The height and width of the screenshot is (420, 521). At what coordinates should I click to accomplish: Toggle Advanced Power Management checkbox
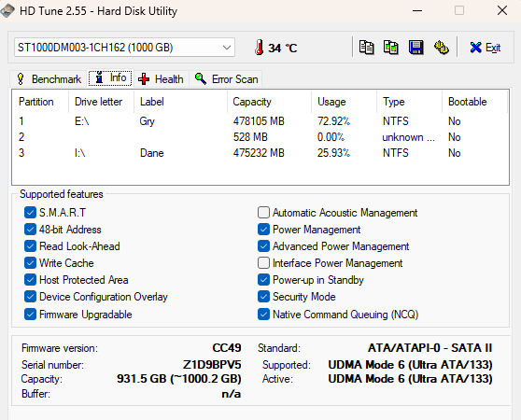[263, 246]
